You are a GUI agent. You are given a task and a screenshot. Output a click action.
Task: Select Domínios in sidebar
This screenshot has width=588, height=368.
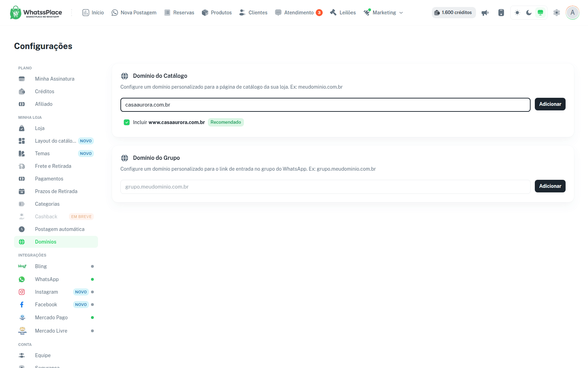[x=56, y=242]
